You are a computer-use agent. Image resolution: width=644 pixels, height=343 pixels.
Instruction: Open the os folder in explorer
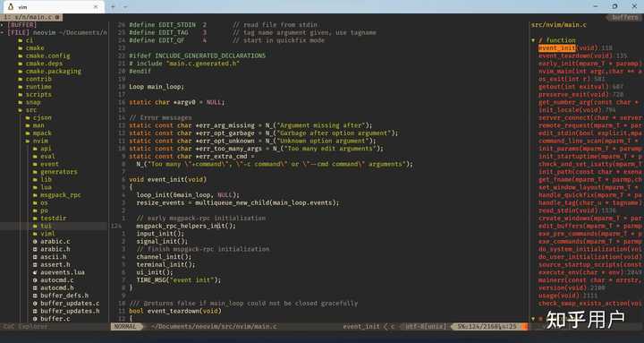pos(44,202)
